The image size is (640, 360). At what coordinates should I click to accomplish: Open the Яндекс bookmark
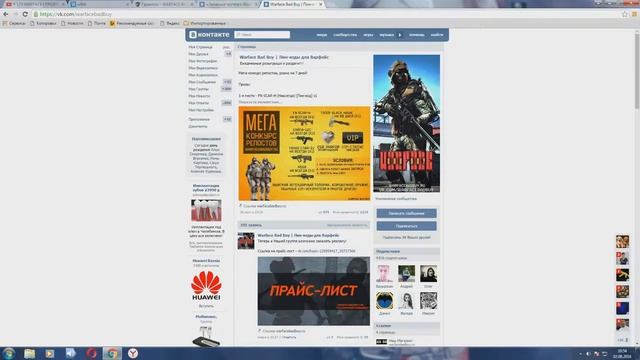[170, 23]
